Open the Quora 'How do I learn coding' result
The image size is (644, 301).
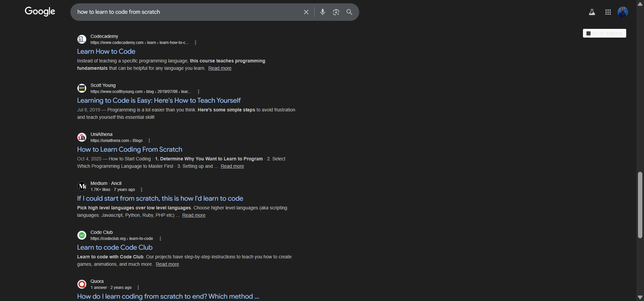pyautogui.click(x=168, y=296)
